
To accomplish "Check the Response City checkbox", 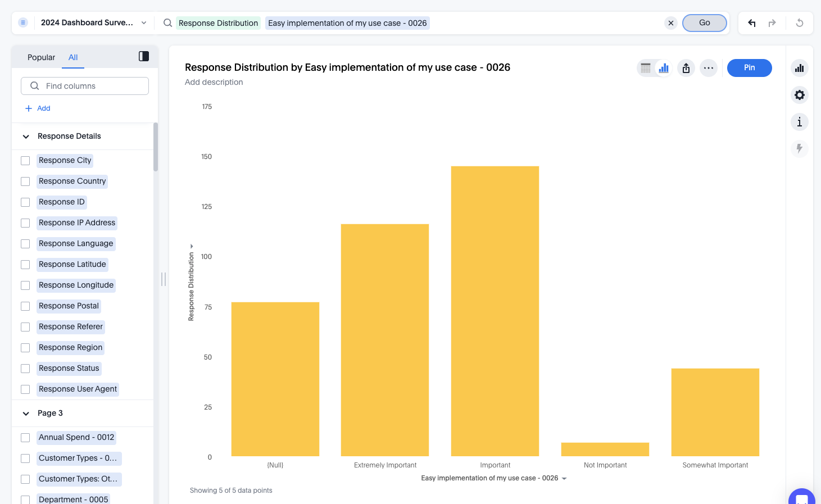I will pos(25,161).
